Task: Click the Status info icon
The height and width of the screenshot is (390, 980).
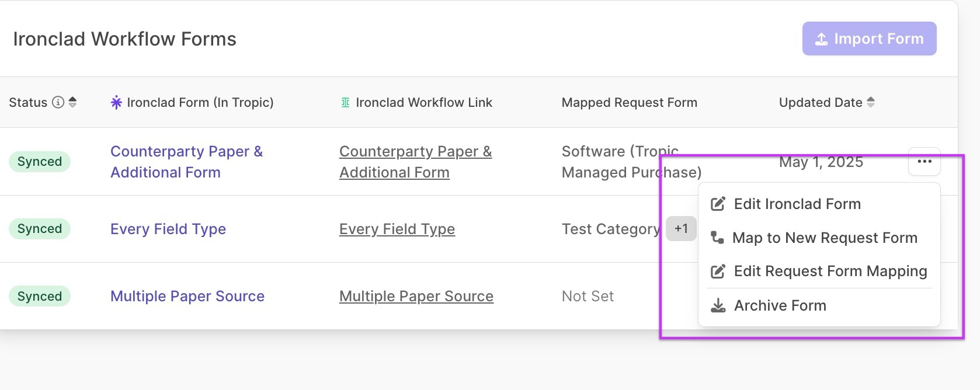Action: tap(58, 103)
